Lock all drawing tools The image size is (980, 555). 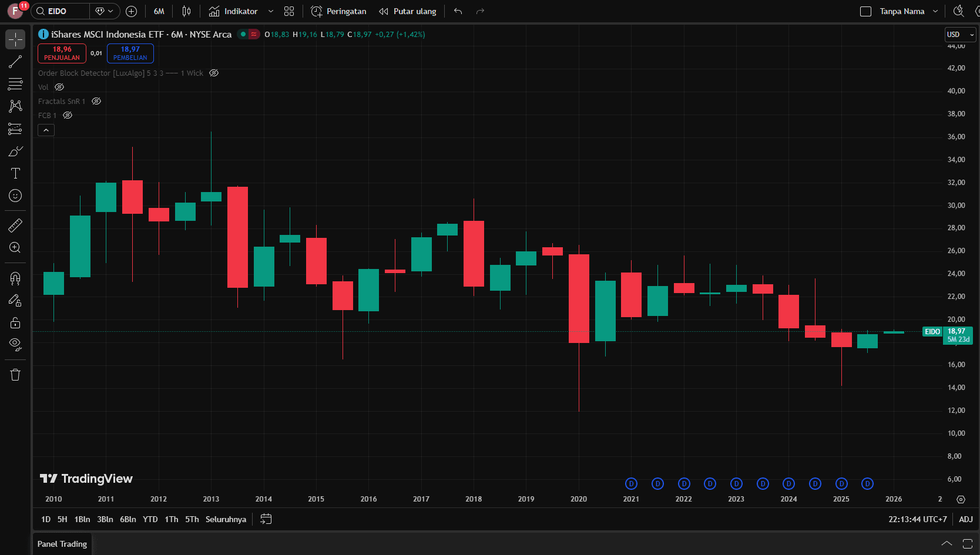point(15,322)
